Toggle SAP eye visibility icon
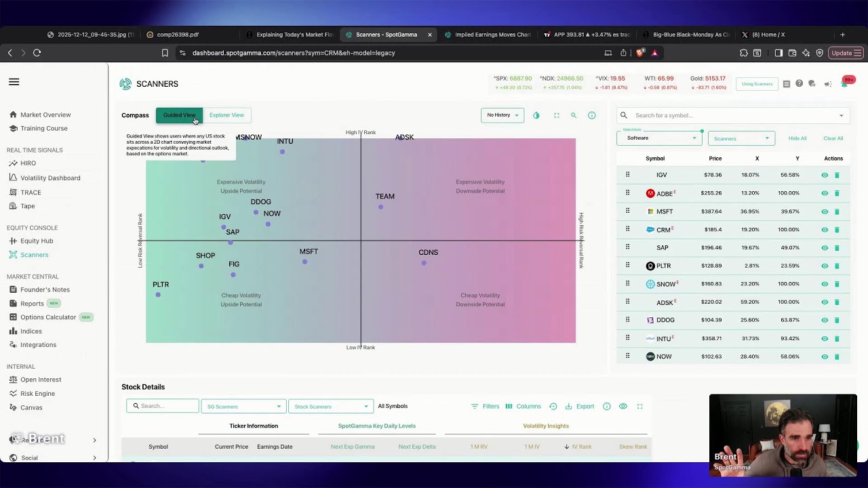The width and height of the screenshot is (868, 488). click(825, 248)
